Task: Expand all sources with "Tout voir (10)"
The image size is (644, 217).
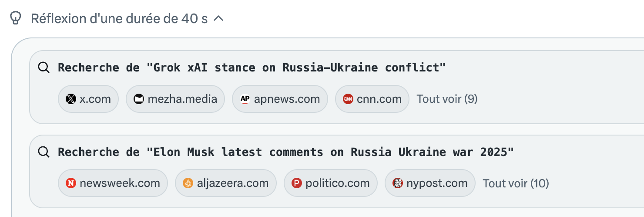Action: pyautogui.click(x=516, y=183)
